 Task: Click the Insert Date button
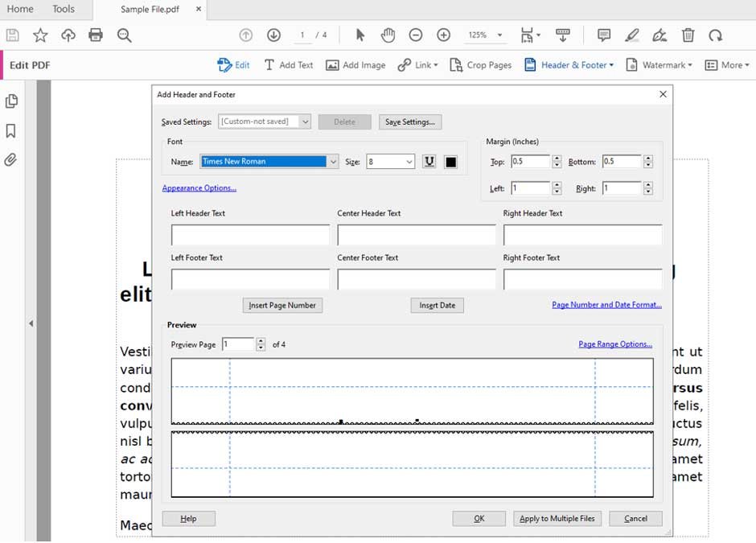coord(437,305)
